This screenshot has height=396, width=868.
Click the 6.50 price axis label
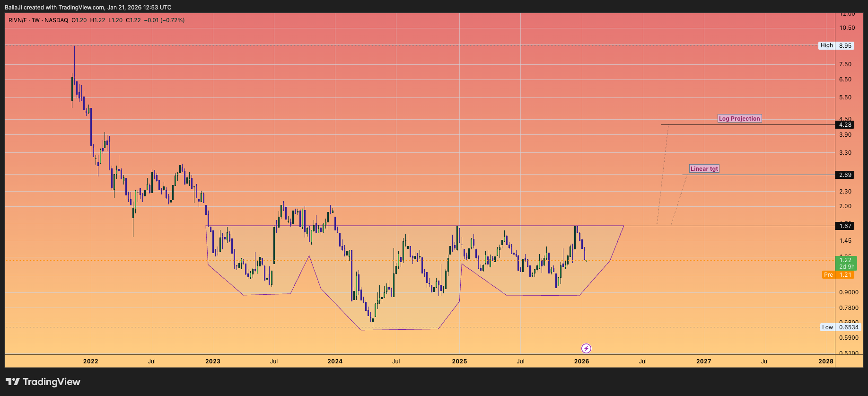click(x=845, y=79)
